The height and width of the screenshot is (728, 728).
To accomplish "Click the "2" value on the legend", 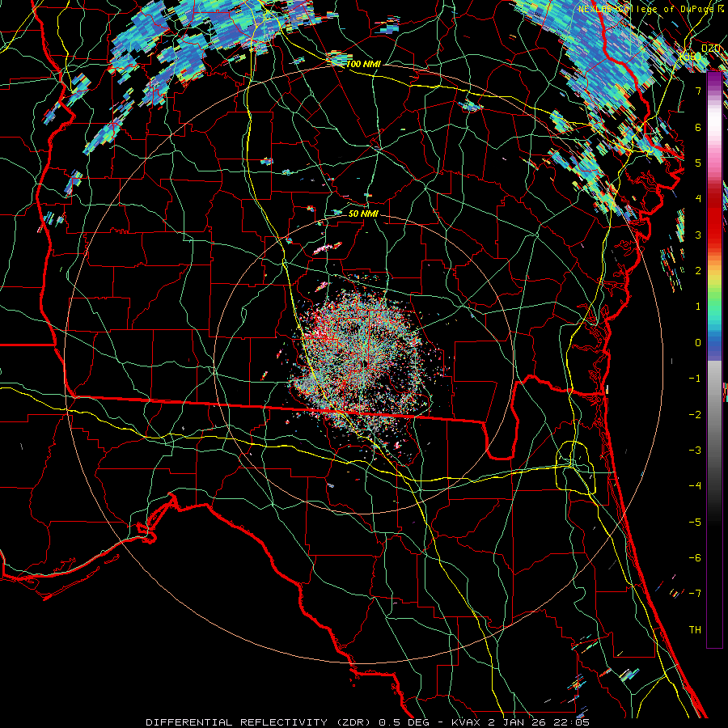I will tap(698, 271).
